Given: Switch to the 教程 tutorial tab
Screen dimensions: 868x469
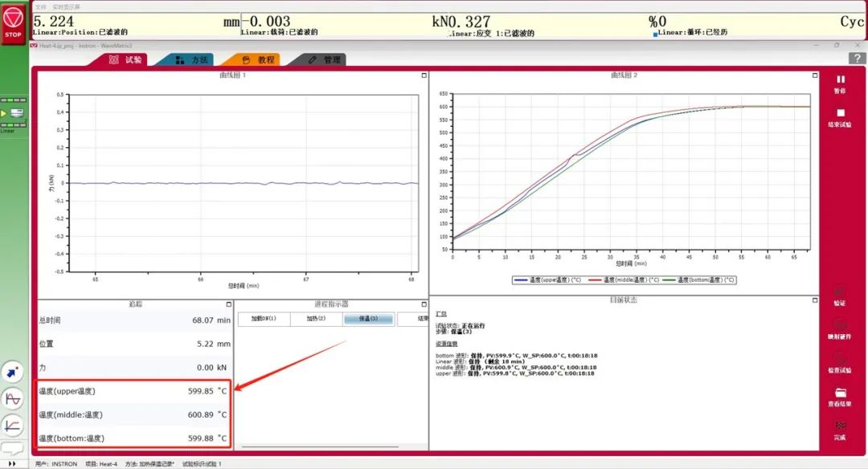Looking at the screenshot, I should click(x=257, y=59).
